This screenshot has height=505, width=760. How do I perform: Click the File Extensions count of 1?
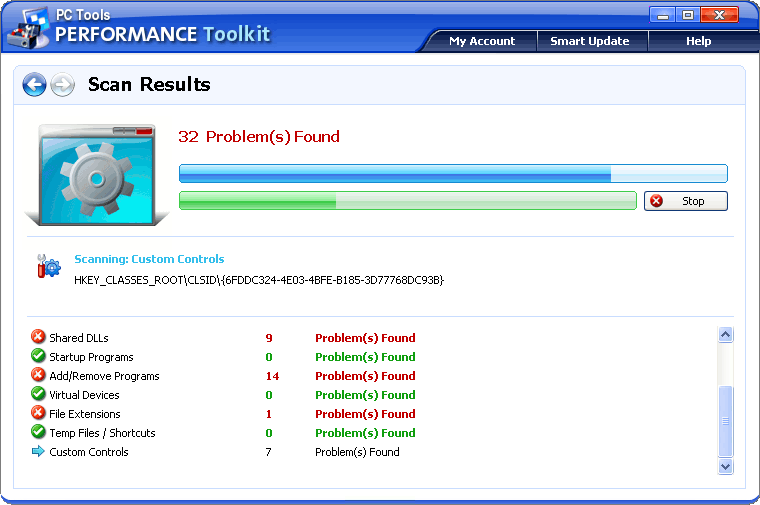point(269,414)
